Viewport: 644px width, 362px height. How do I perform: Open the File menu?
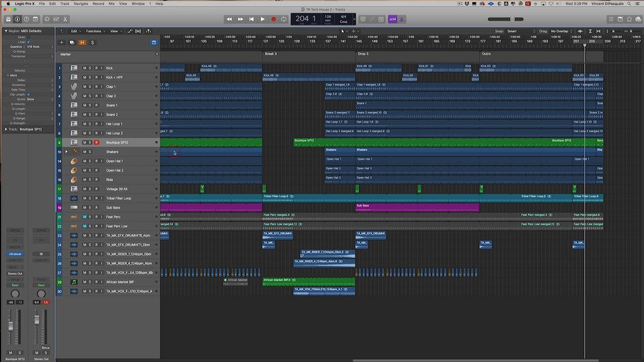(42, 4)
